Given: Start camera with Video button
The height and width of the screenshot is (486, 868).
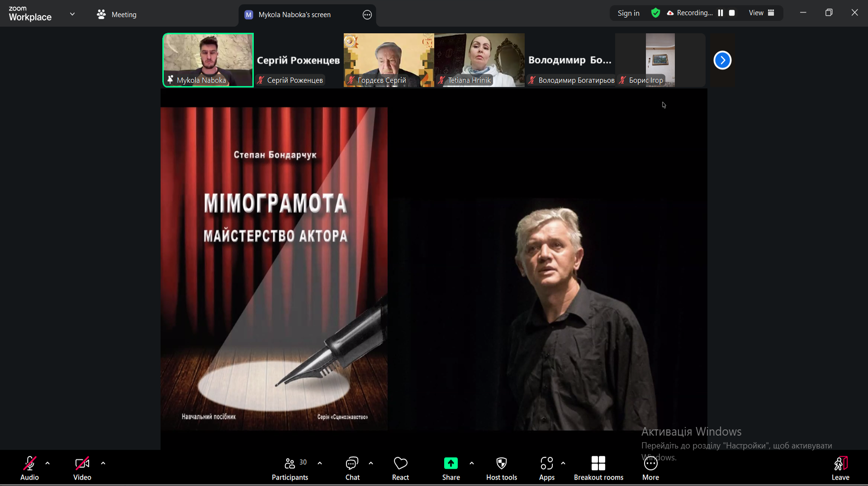Looking at the screenshot, I should click(x=82, y=468).
